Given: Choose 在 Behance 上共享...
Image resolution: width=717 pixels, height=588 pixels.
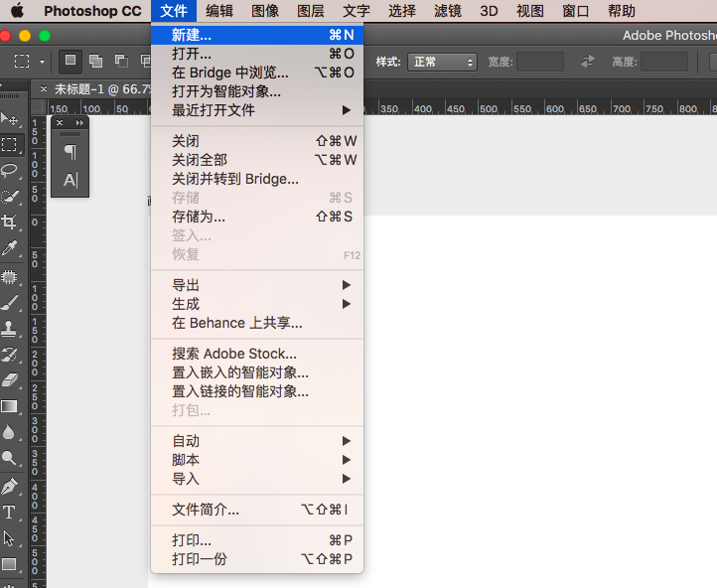Looking at the screenshot, I should [x=257, y=323].
